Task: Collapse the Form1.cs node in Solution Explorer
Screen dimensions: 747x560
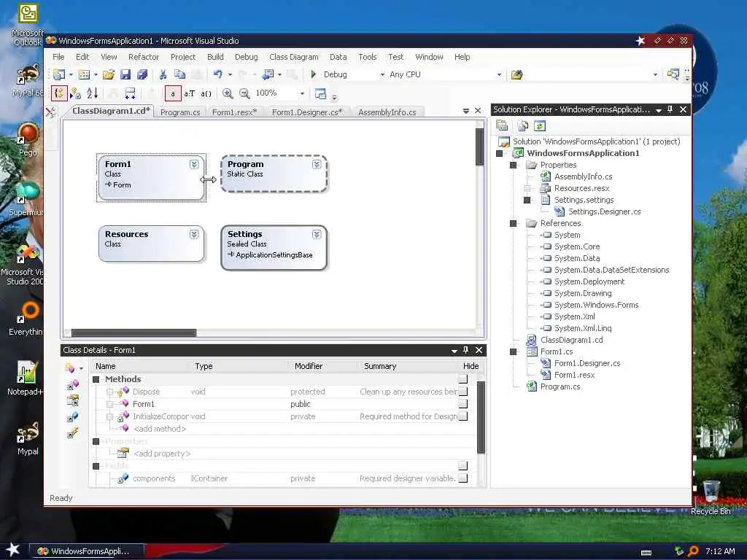Action: [x=513, y=352]
